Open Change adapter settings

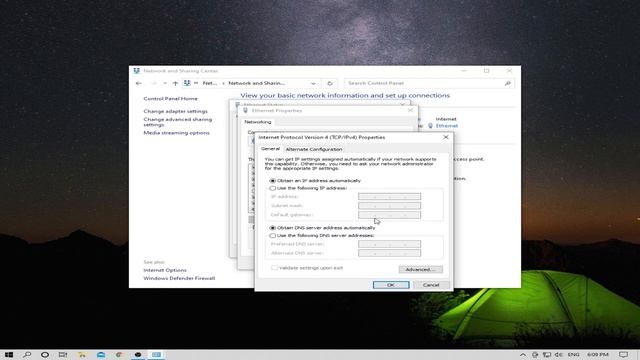pos(175,111)
